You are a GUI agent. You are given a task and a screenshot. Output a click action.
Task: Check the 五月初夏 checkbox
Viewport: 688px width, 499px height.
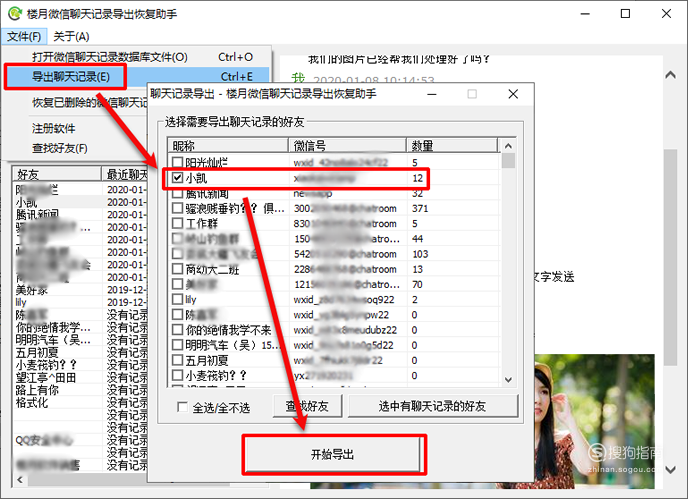[177, 360]
